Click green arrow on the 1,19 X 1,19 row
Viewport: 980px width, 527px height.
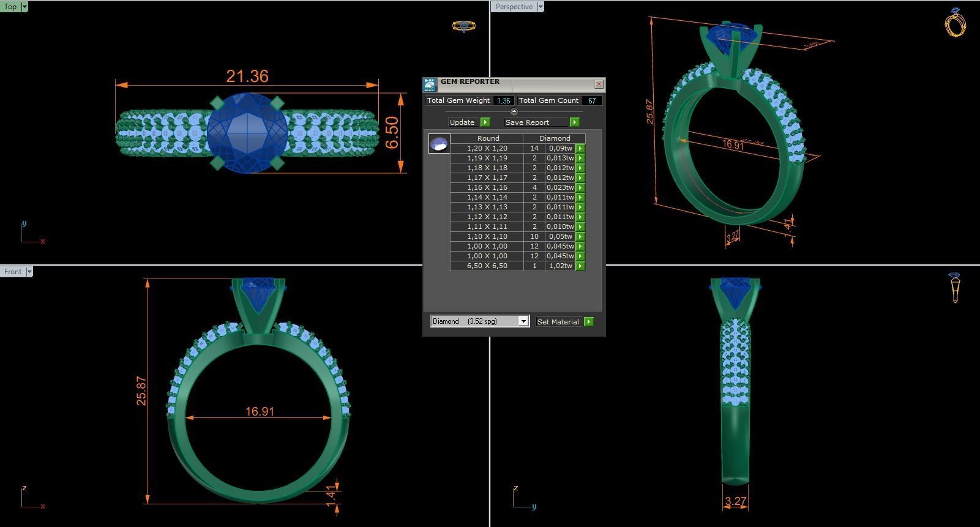point(580,158)
